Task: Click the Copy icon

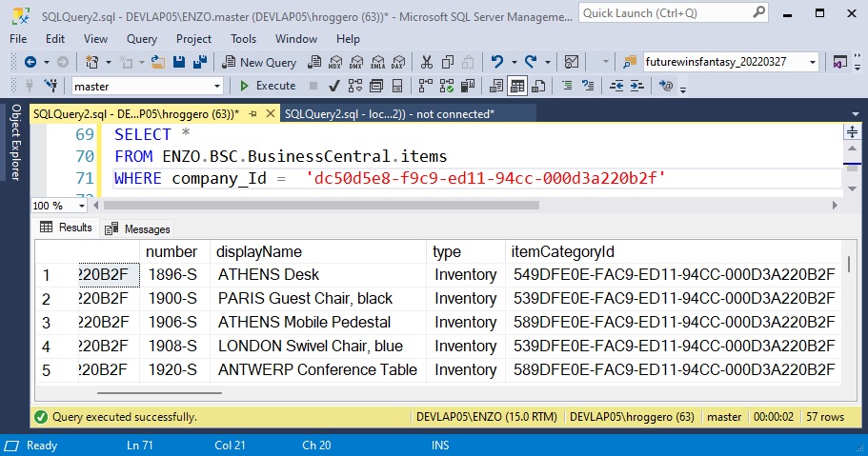Action: [447, 62]
